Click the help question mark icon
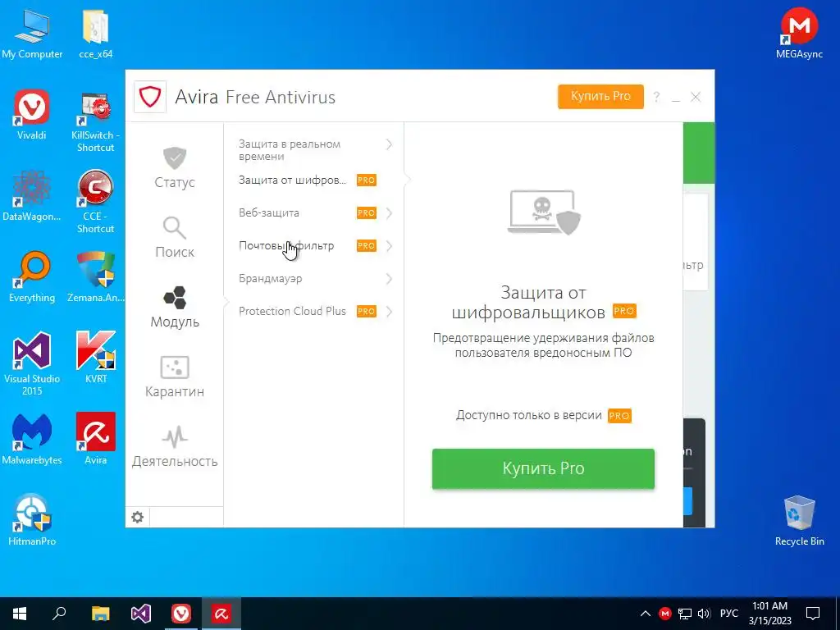Image resolution: width=840 pixels, height=630 pixels. click(656, 97)
